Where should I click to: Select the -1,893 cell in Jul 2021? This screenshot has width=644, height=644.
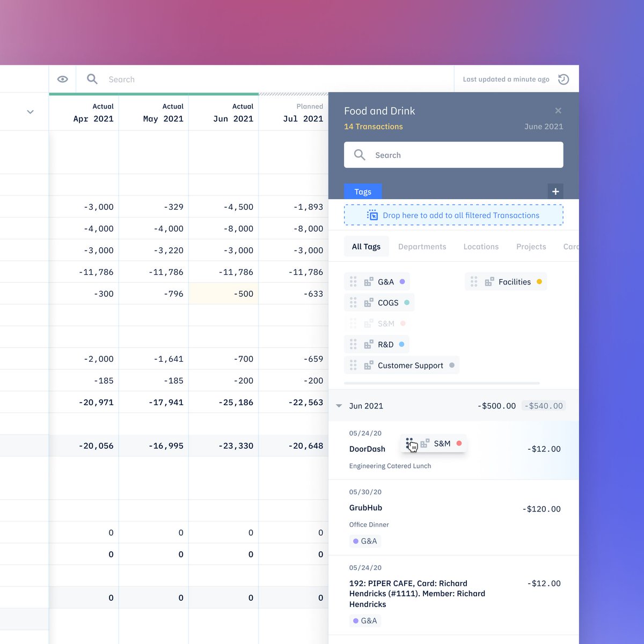[x=294, y=207]
